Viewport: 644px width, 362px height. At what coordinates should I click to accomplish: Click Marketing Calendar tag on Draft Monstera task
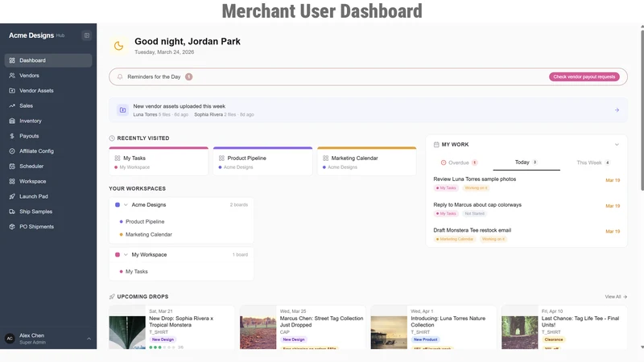(455, 239)
